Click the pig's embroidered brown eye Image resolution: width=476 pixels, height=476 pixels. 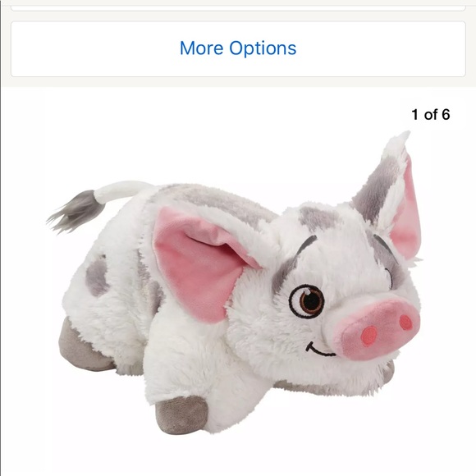pos(307,301)
